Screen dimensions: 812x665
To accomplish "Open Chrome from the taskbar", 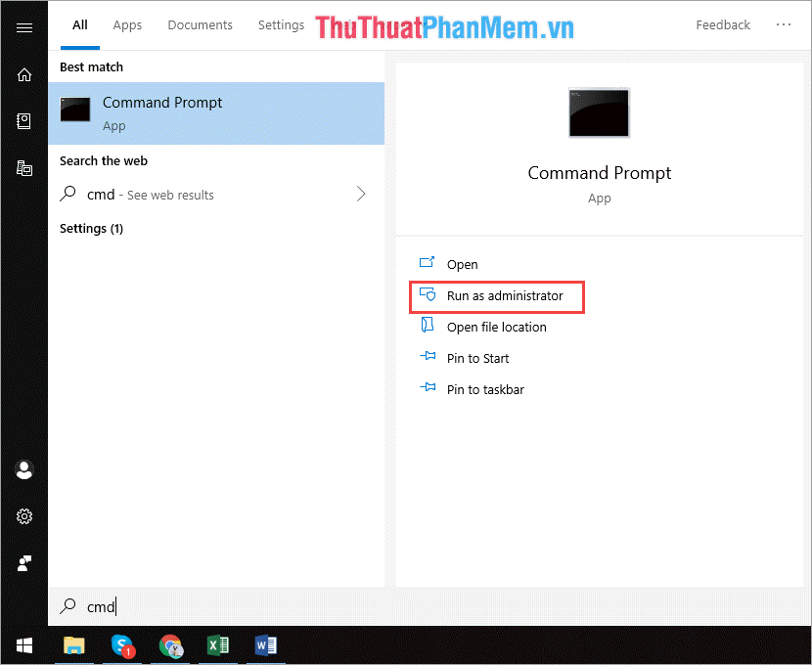I will [x=170, y=646].
